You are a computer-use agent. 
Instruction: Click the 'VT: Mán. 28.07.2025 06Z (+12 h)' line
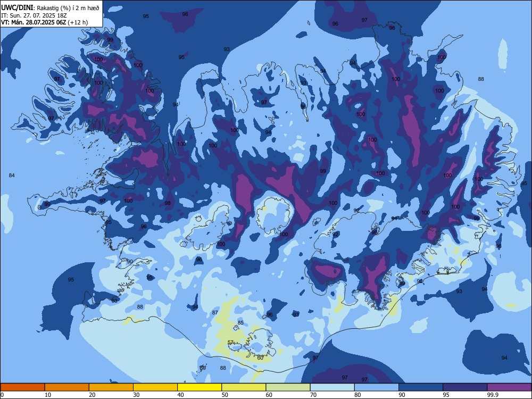[45, 22]
